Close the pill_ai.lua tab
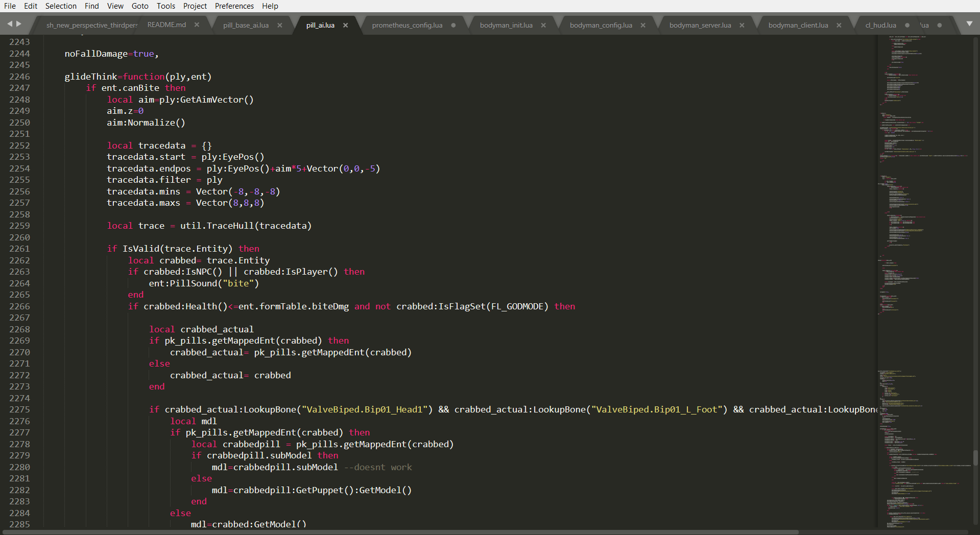The width and height of the screenshot is (980, 535). 346,25
